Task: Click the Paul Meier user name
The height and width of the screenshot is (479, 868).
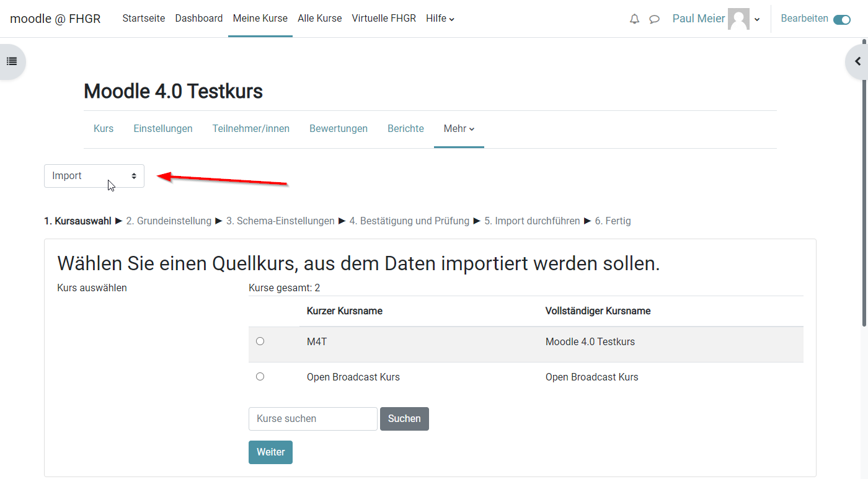Action: [x=699, y=19]
